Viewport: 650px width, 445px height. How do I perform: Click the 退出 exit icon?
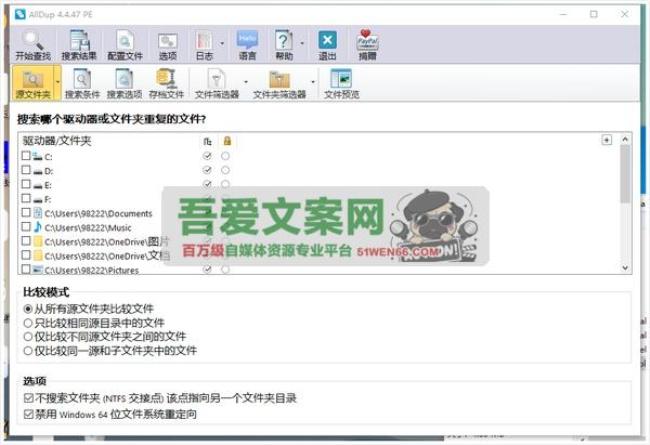(x=327, y=44)
